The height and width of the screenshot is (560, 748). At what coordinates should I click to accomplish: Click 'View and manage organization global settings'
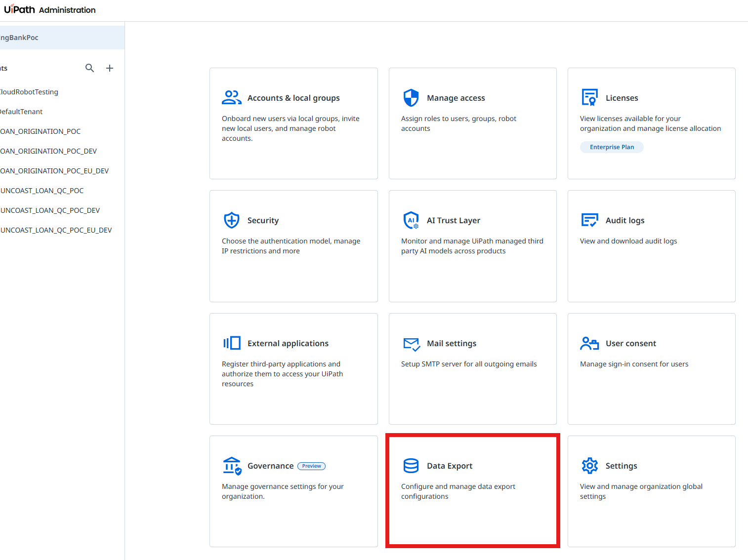tap(641, 491)
